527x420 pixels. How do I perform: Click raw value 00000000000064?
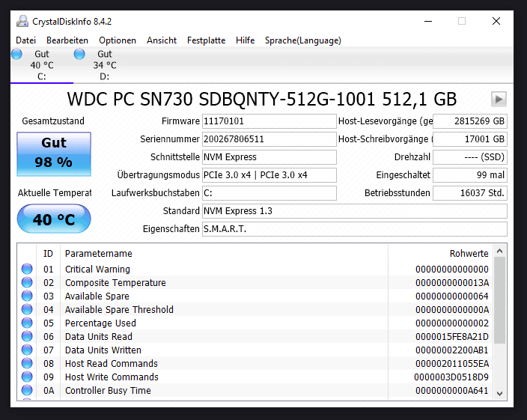[x=451, y=296]
